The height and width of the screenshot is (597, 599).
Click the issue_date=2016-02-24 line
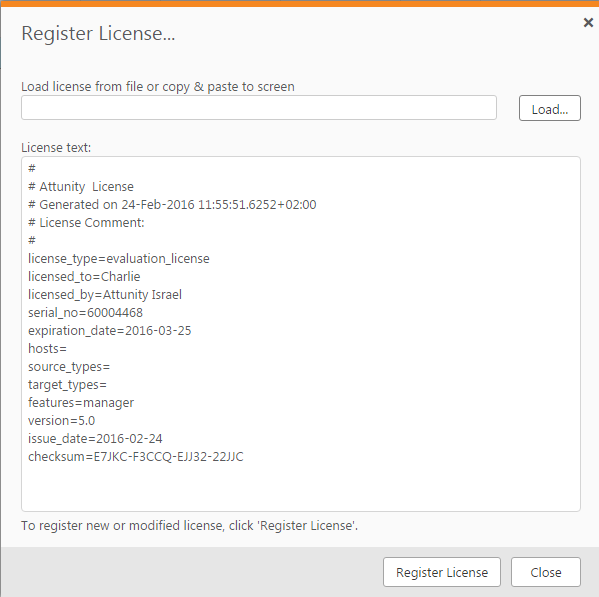(95, 439)
